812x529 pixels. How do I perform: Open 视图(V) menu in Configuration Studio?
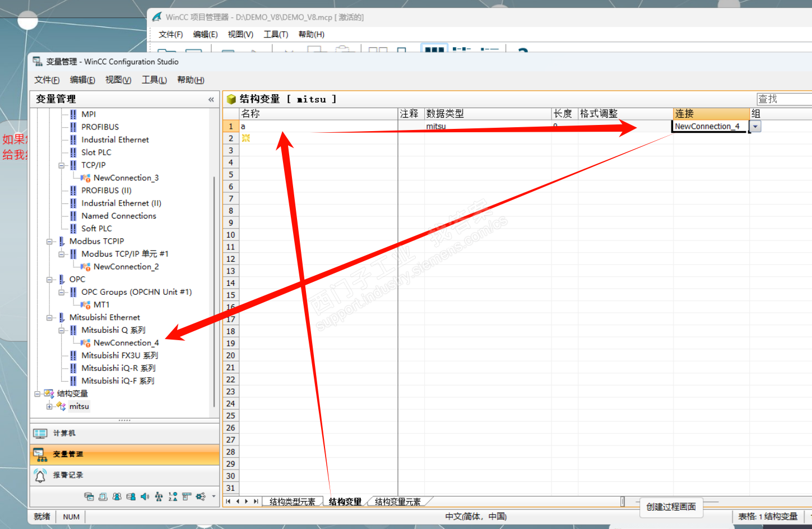[118, 80]
